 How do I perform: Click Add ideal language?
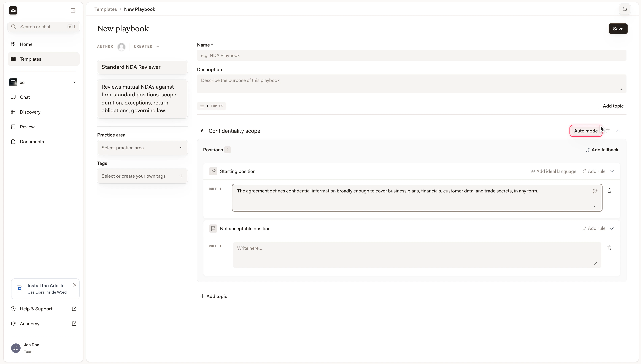click(x=553, y=171)
